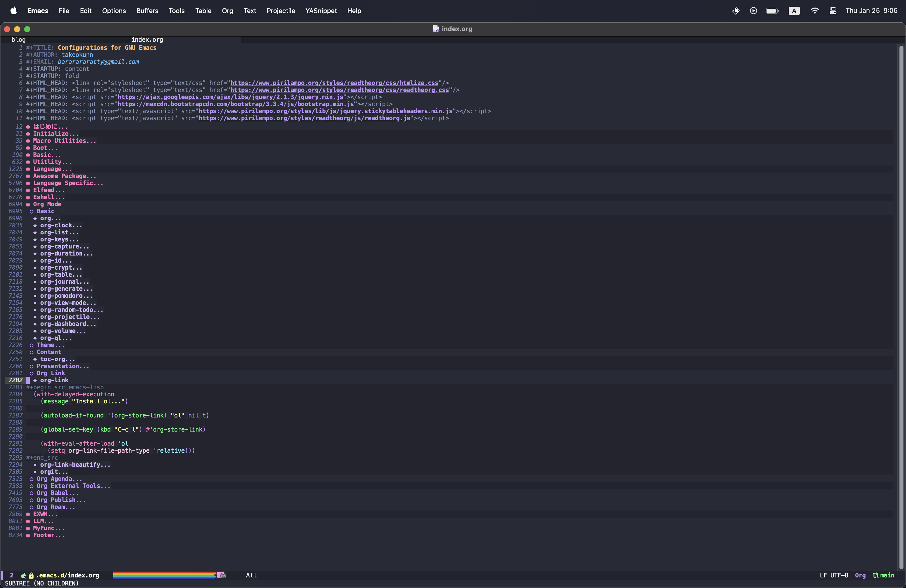Collapse the Org Mode heading
Image resolution: width=906 pixels, height=588 pixels.
click(x=47, y=204)
